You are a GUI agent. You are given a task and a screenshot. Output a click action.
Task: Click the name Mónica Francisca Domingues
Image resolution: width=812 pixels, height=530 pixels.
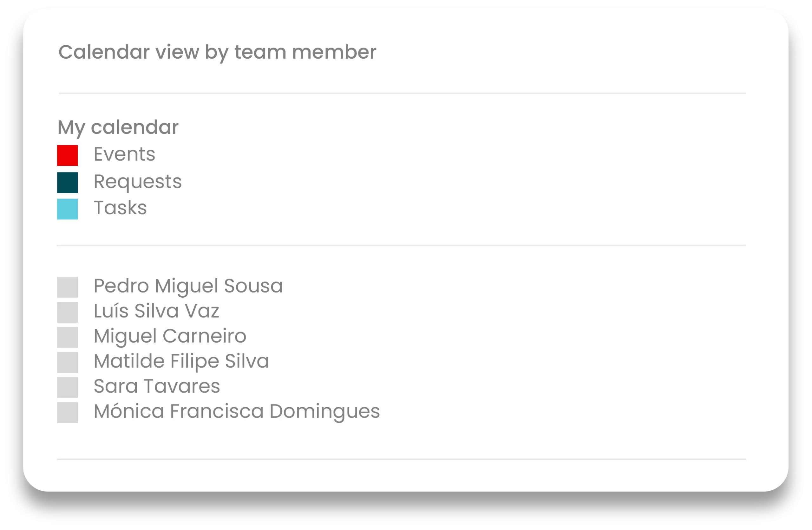(236, 411)
